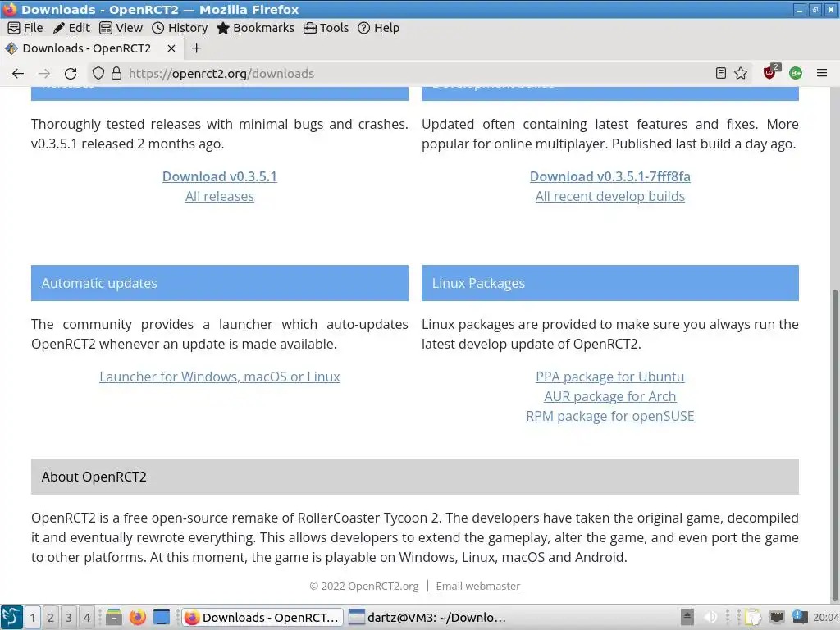This screenshot has width=840, height=630.
Task: Select the Downloads - OpenRCT2 tab
Action: pyautogui.click(x=92, y=48)
